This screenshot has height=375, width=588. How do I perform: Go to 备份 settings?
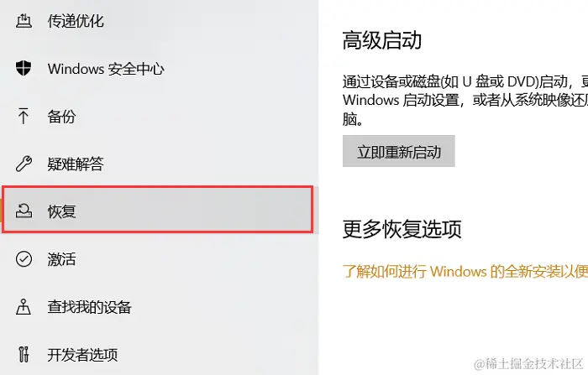click(61, 117)
